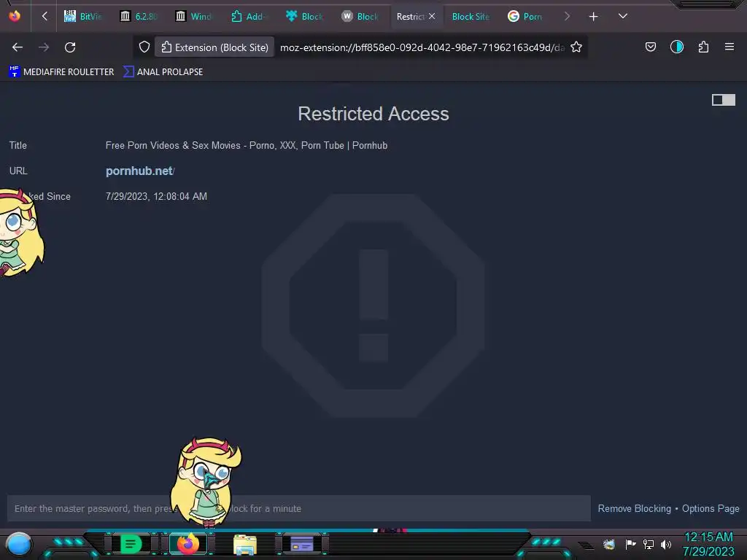Switch to the Block tab with W icon
The image size is (747, 560).
pos(360,17)
